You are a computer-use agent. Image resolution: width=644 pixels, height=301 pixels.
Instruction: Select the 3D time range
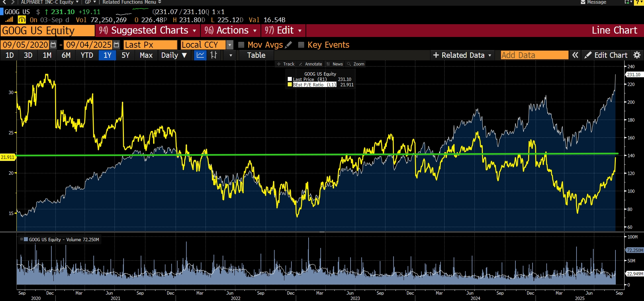[x=28, y=55]
